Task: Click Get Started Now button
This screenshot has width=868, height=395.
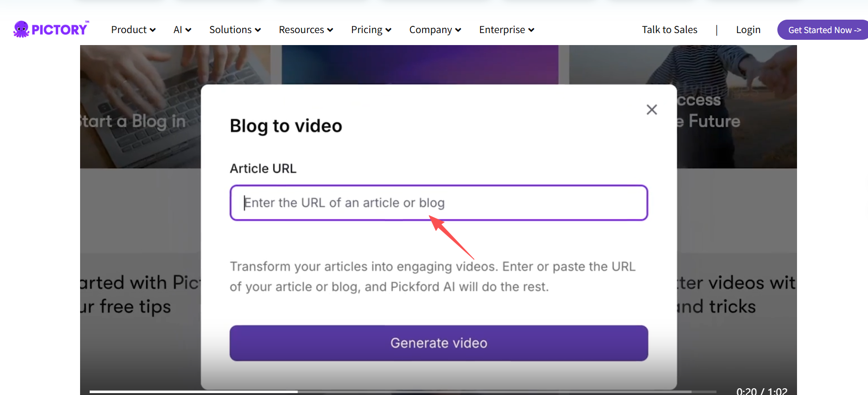Action: click(823, 30)
